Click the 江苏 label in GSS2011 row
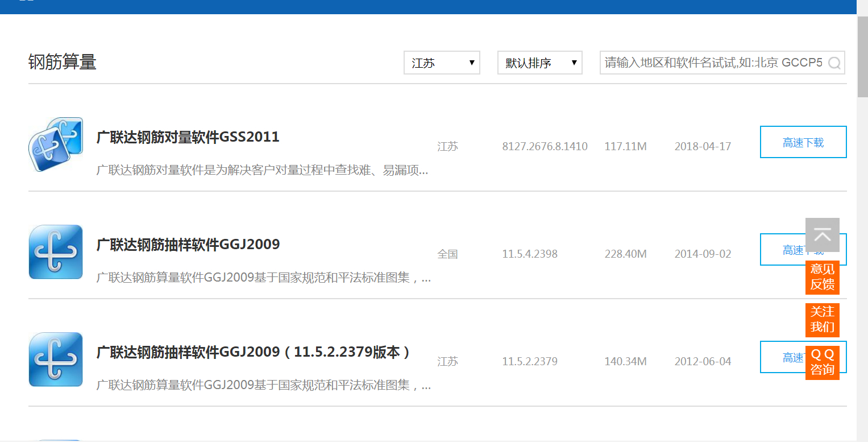This screenshot has height=442, width=868. pos(447,146)
